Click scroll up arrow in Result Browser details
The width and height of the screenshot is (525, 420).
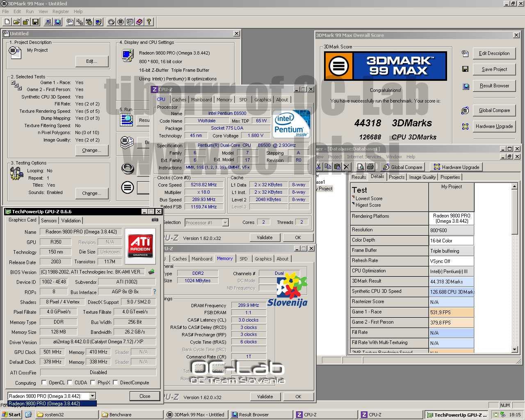click(515, 186)
